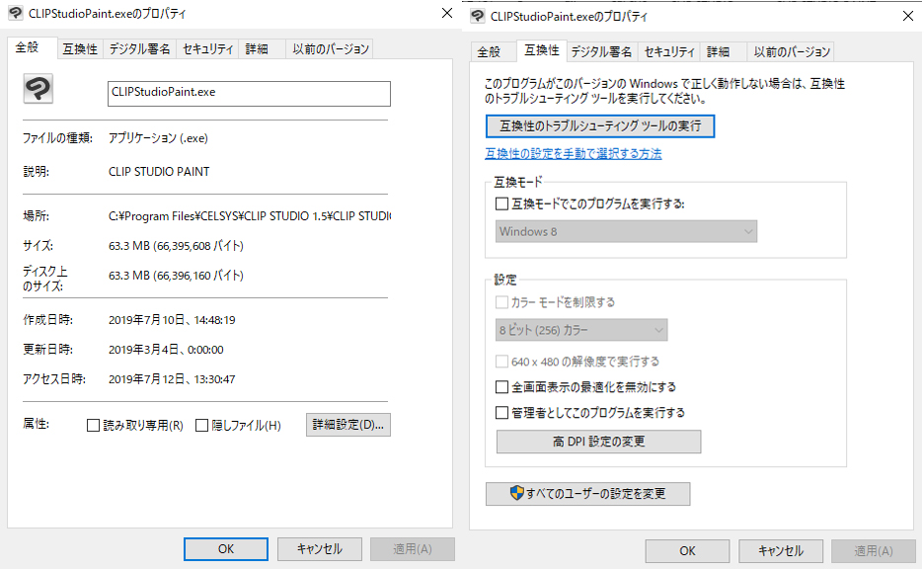Screen dimensions: 924x569
Task: Click アプリケーション (.exe) file type text
Action: tap(158, 138)
